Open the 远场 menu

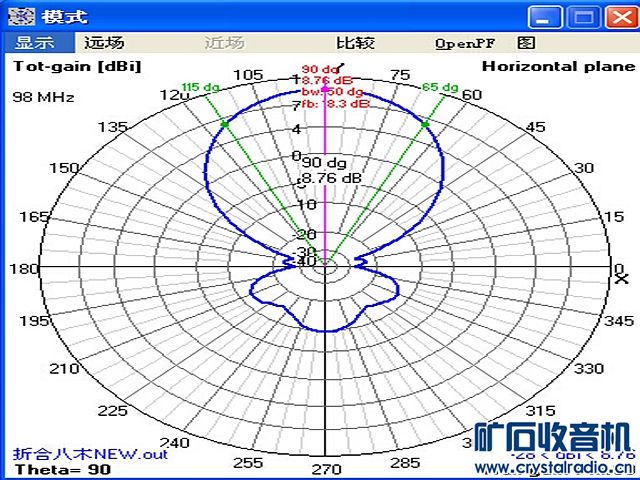104,42
